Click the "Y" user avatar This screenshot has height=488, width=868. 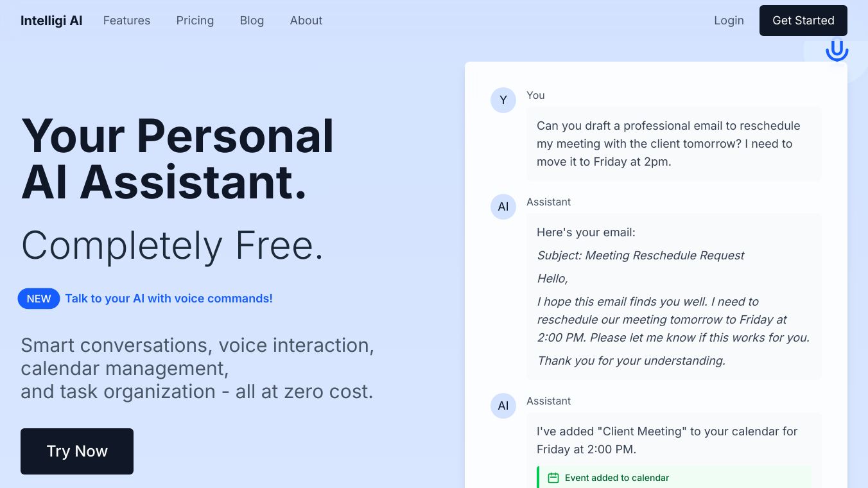[503, 100]
